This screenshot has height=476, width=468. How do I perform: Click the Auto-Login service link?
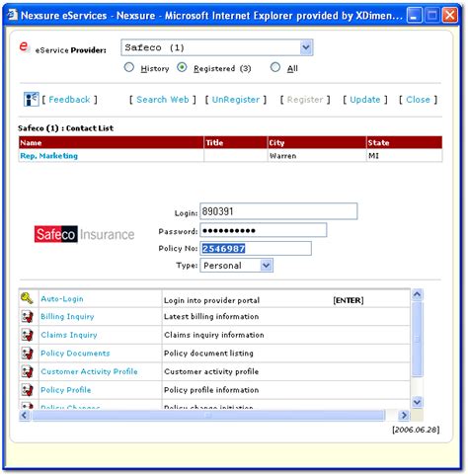pyautogui.click(x=62, y=298)
